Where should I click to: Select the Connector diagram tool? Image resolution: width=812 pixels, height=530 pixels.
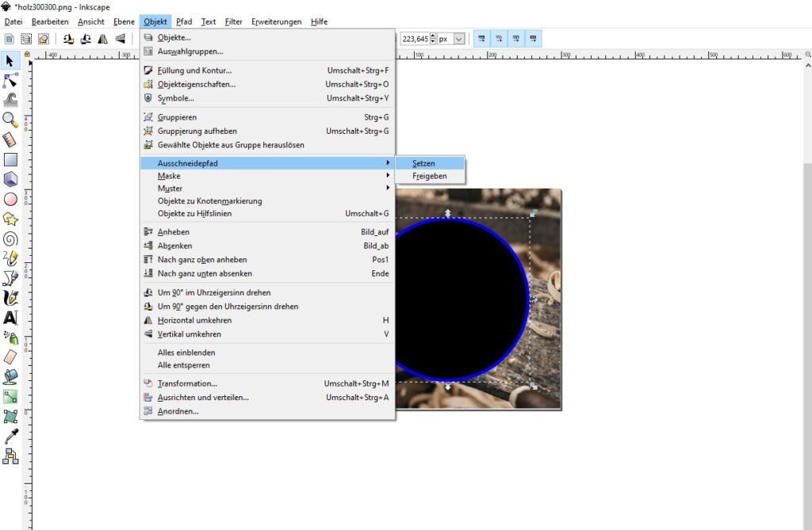coord(10,456)
